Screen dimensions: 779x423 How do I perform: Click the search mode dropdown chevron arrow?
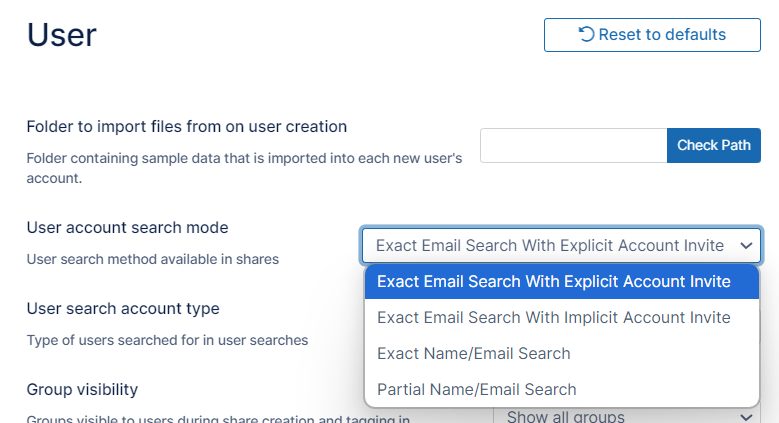(x=745, y=245)
